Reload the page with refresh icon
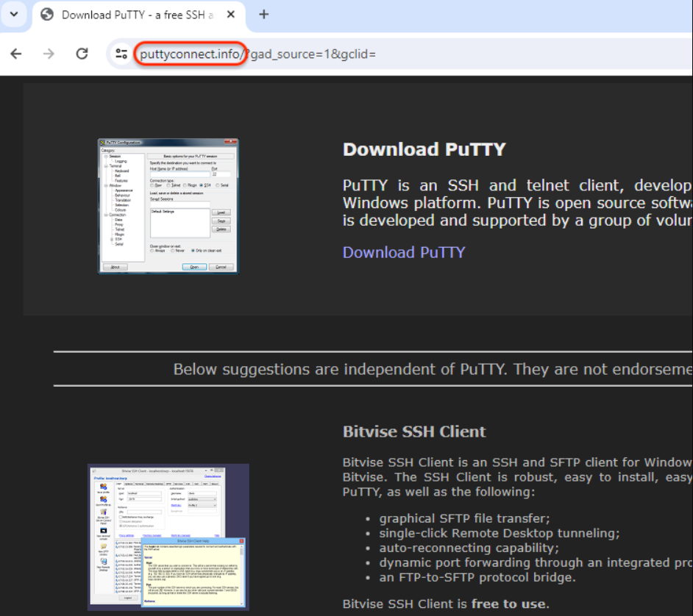This screenshot has height=616, width=693. point(82,54)
